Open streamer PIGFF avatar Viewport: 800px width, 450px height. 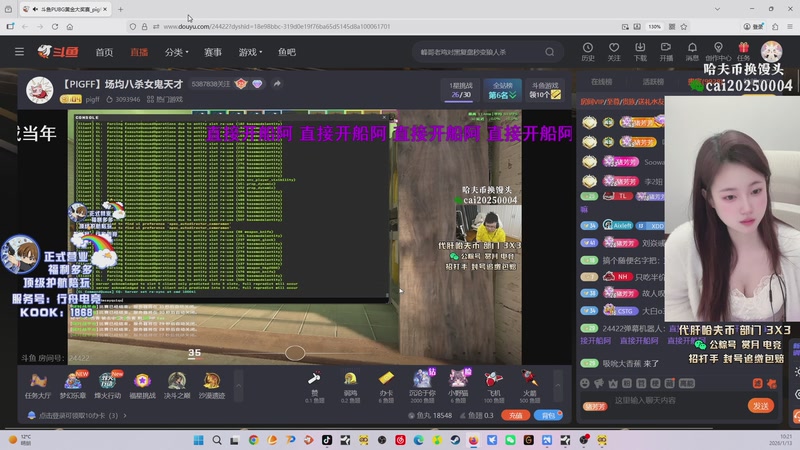click(x=39, y=90)
